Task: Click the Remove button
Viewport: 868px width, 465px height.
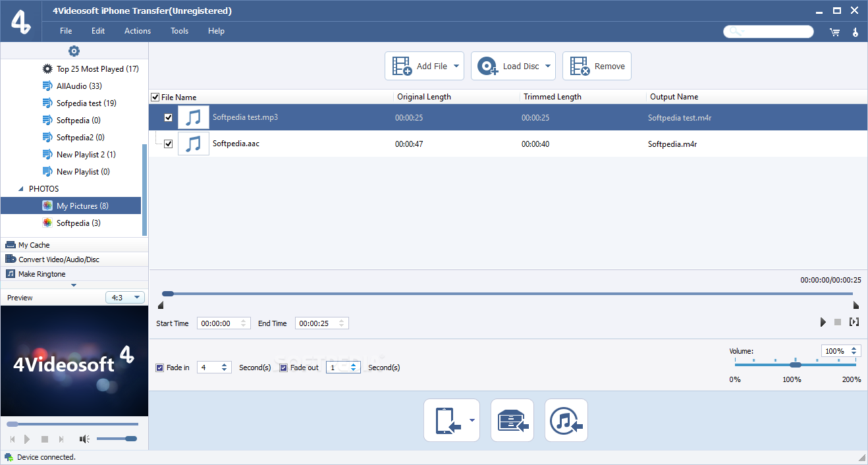Action: pyautogui.click(x=597, y=66)
